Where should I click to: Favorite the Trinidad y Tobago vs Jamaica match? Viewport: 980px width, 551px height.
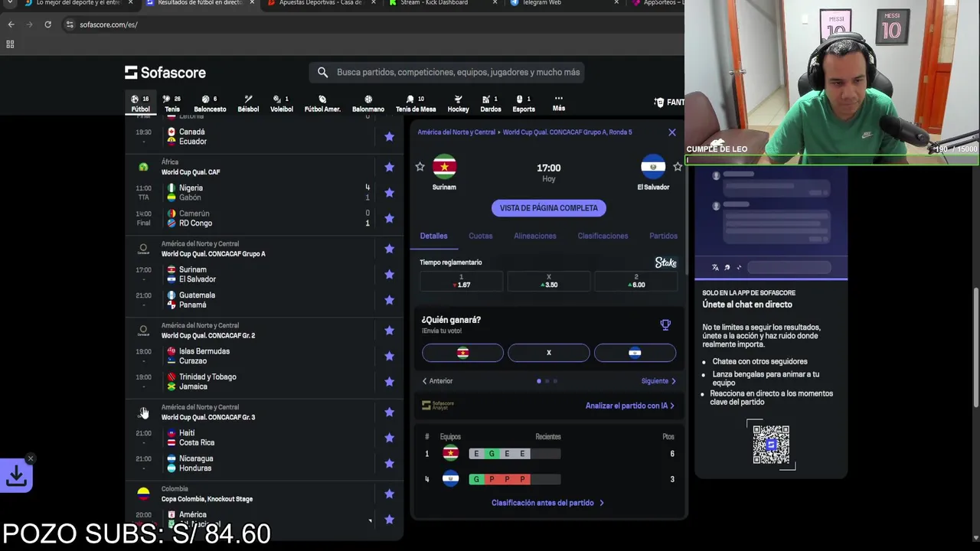389,381
